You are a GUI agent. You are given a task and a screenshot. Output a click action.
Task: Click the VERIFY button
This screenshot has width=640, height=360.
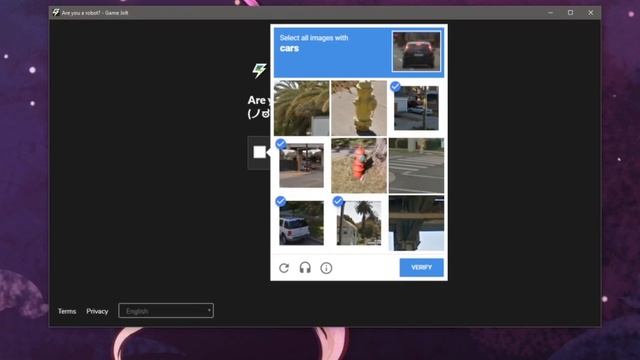421,267
